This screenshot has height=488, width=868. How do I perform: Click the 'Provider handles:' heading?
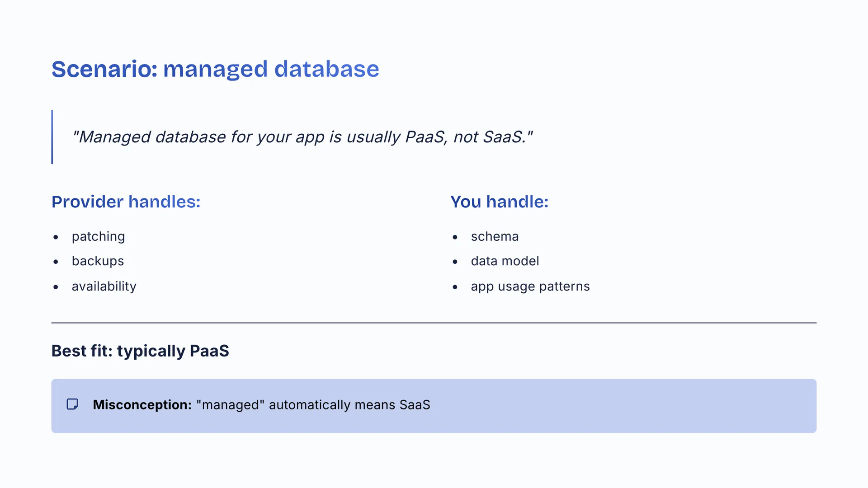[x=126, y=202]
